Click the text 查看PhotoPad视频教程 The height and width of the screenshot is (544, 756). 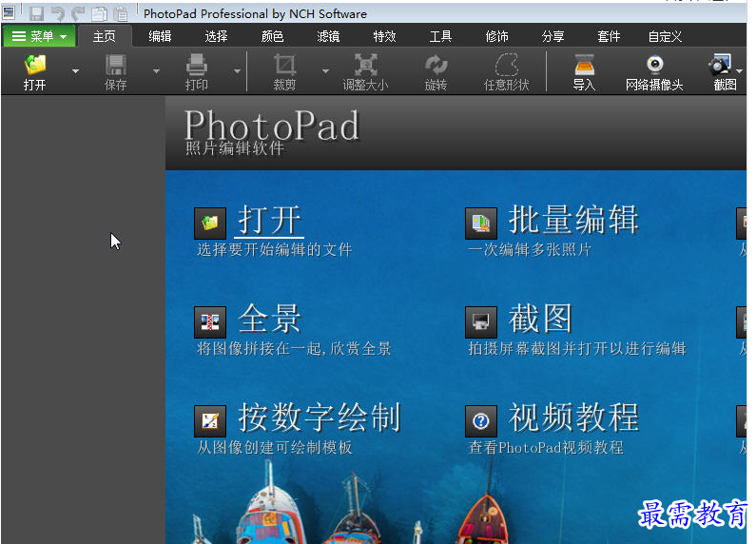point(546,447)
